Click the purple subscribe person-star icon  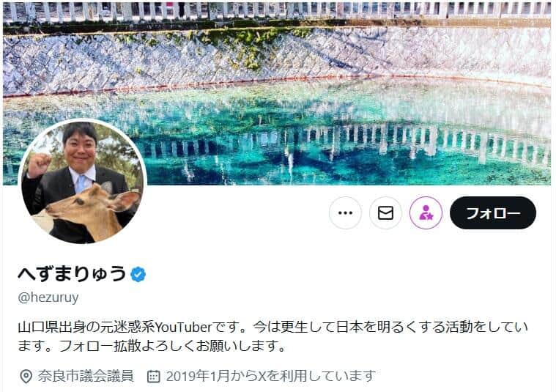426,212
